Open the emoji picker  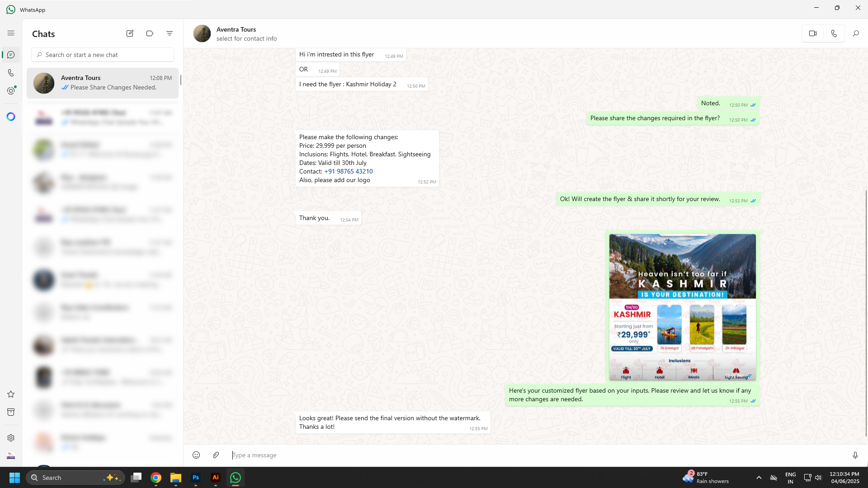tap(196, 455)
